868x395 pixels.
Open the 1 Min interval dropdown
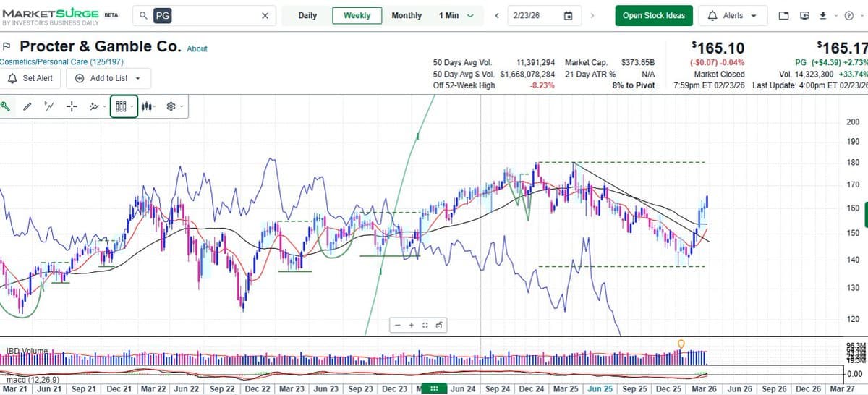(456, 15)
